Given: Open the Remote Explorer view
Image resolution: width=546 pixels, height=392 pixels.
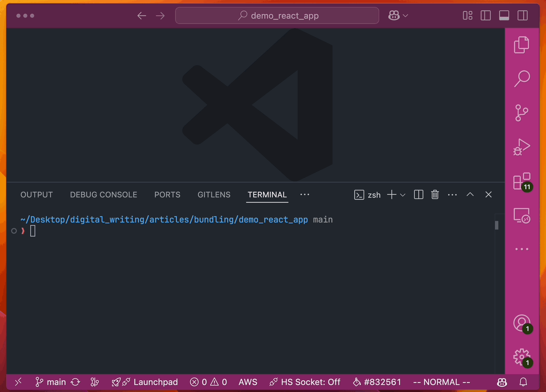Looking at the screenshot, I should 522,215.
